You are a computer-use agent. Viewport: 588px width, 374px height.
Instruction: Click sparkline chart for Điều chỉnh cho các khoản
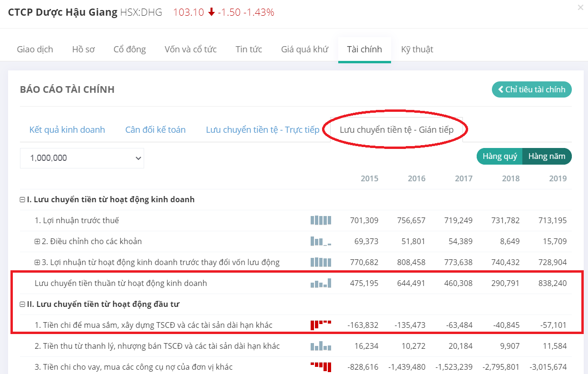(321, 241)
